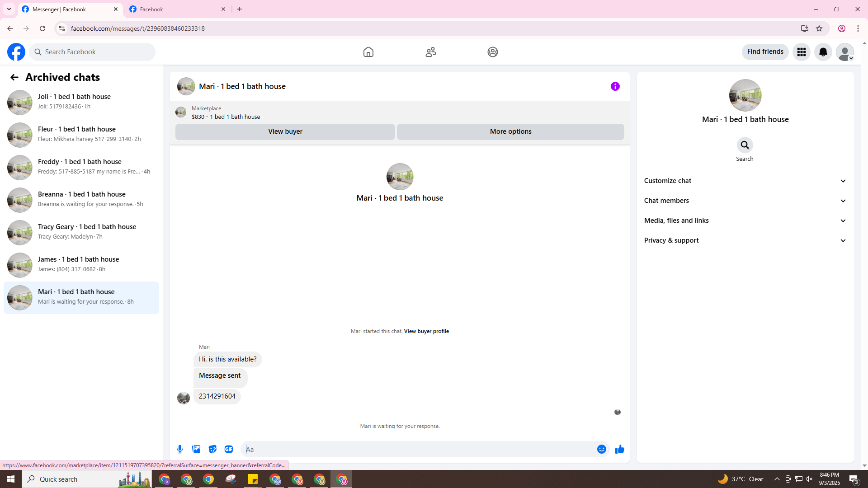Expand Media, files and links section
This screenshot has width=868, height=488.
[745, 221]
